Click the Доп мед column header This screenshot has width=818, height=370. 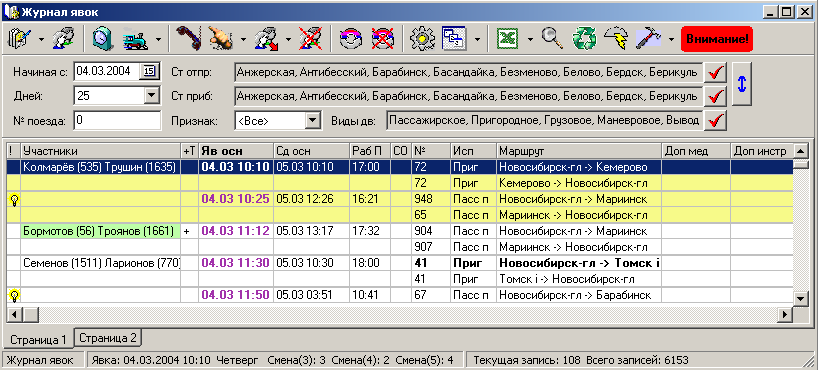point(696,151)
